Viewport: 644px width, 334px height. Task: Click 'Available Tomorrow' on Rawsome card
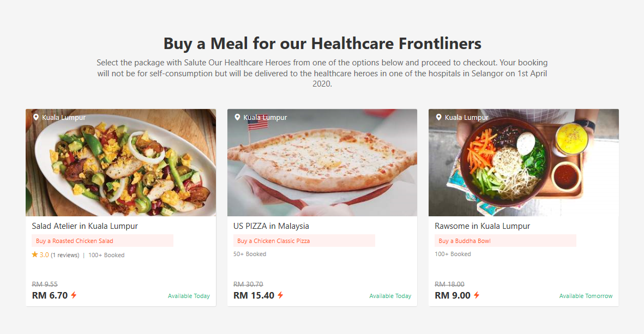coord(586,296)
